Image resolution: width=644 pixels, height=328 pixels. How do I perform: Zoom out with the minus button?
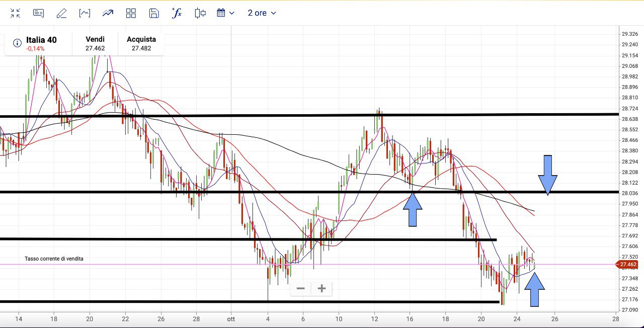301,289
